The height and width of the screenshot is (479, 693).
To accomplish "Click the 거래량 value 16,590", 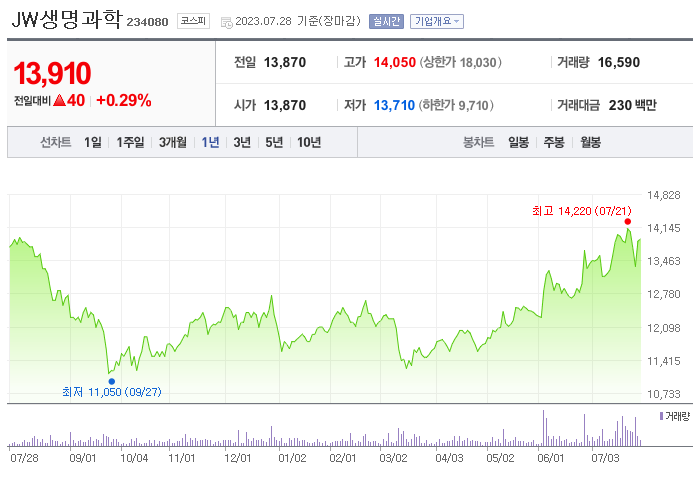I will (x=619, y=62).
